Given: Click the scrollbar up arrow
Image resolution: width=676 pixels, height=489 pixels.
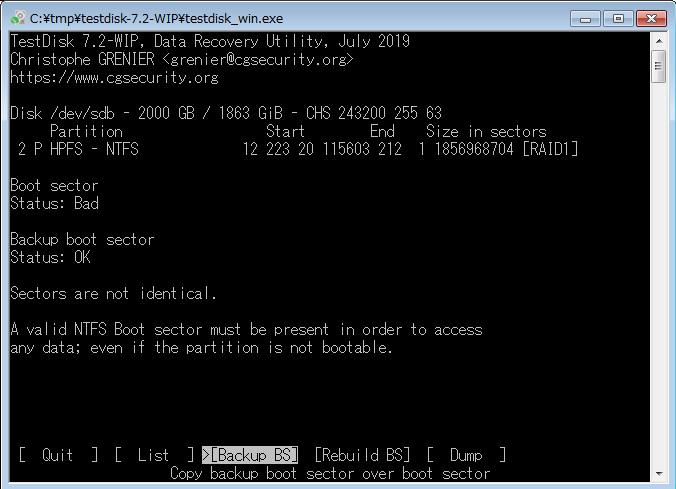Looking at the screenshot, I should click(658, 42).
